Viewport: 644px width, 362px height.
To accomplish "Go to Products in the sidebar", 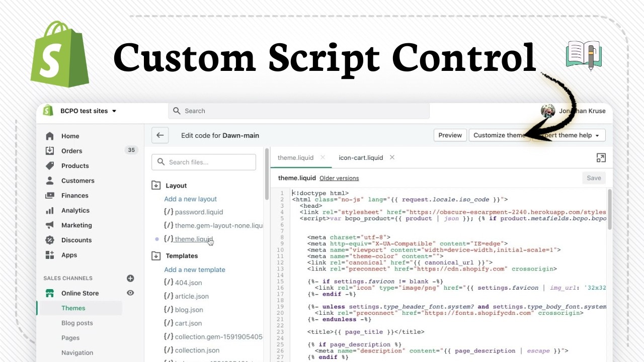I will [x=75, y=165].
